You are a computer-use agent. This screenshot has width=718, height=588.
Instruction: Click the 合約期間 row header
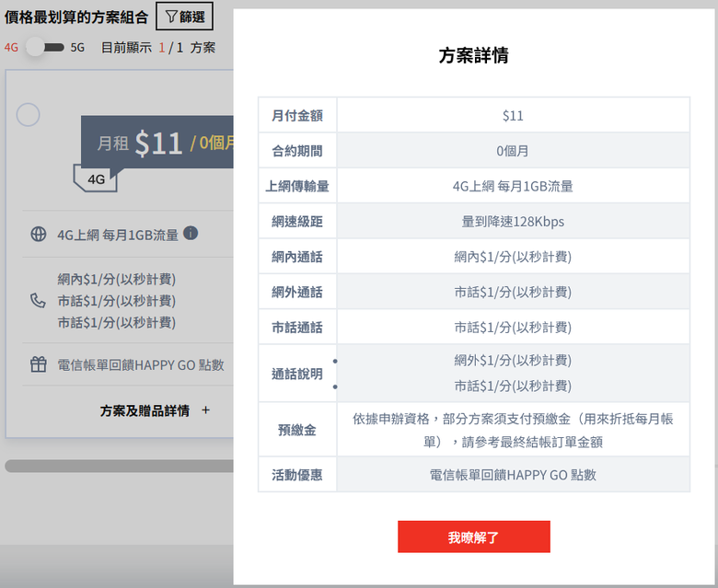pyautogui.click(x=297, y=151)
